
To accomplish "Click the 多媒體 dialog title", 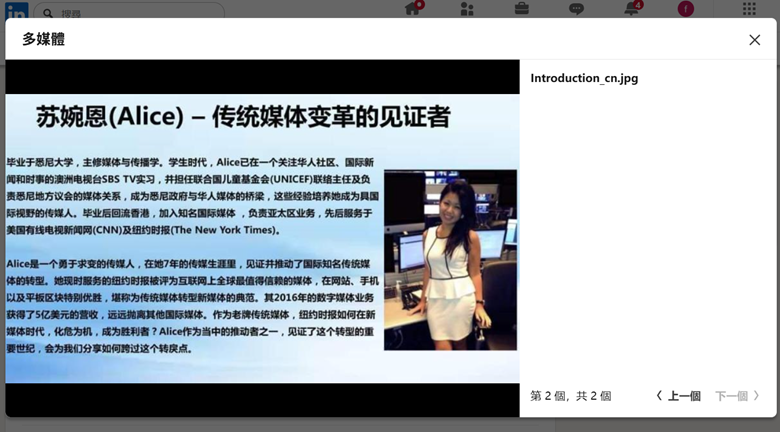I will [x=43, y=39].
